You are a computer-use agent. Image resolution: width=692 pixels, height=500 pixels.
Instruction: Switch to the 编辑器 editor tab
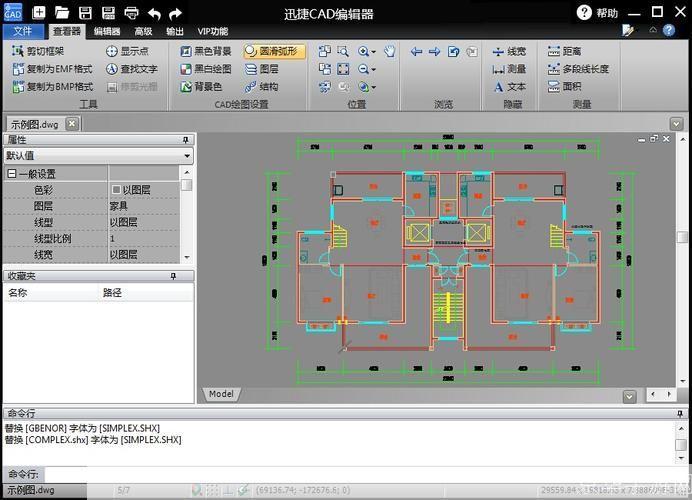(x=107, y=31)
